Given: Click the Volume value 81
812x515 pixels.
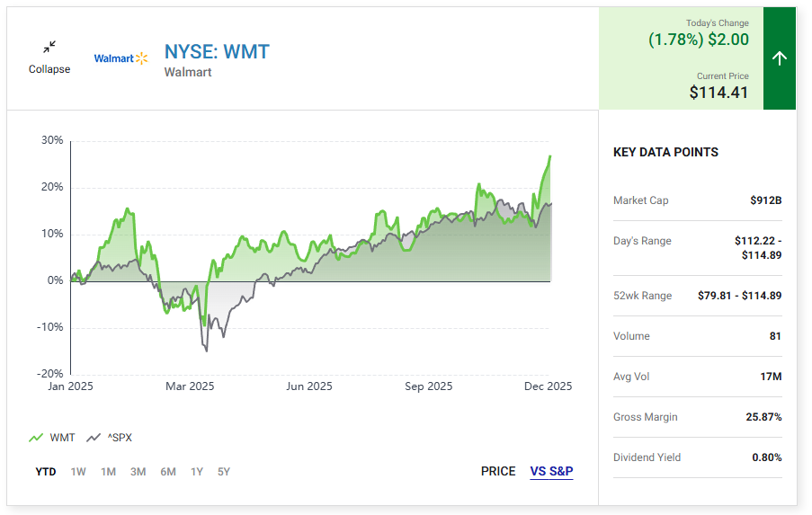Looking at the screenshot, I should [x=775, y=336].
